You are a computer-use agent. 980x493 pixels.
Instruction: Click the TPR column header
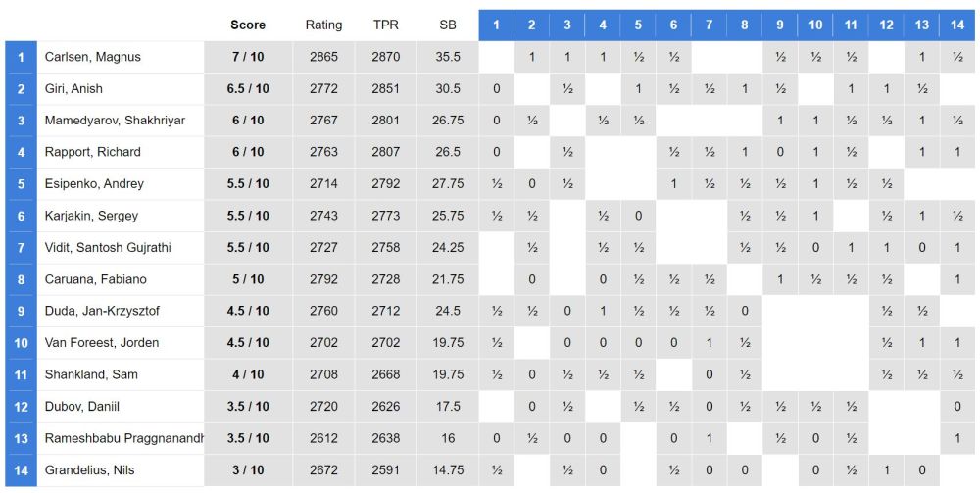click(x=386, y=25)
